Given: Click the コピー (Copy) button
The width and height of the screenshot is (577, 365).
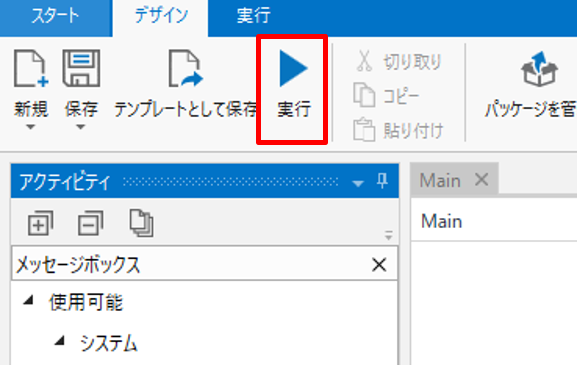Looking at the screenshot, I should [x=386, y=95].
